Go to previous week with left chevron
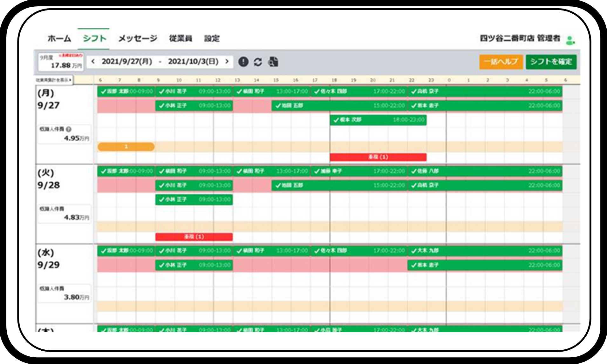 click(93, 61)
